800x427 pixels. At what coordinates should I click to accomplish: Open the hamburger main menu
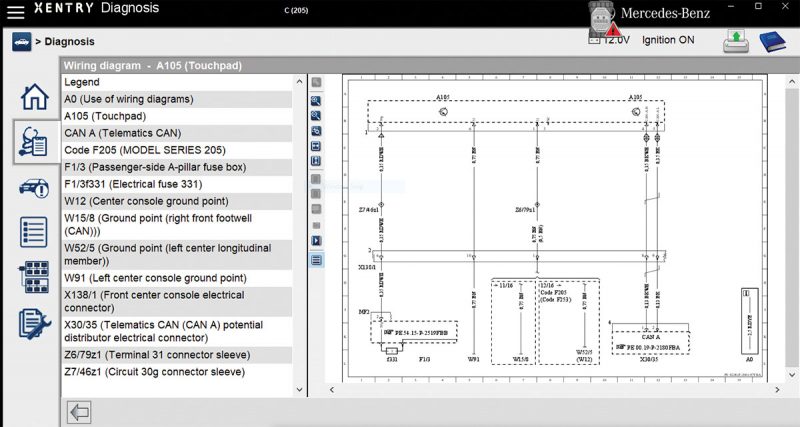pos(15,11)
